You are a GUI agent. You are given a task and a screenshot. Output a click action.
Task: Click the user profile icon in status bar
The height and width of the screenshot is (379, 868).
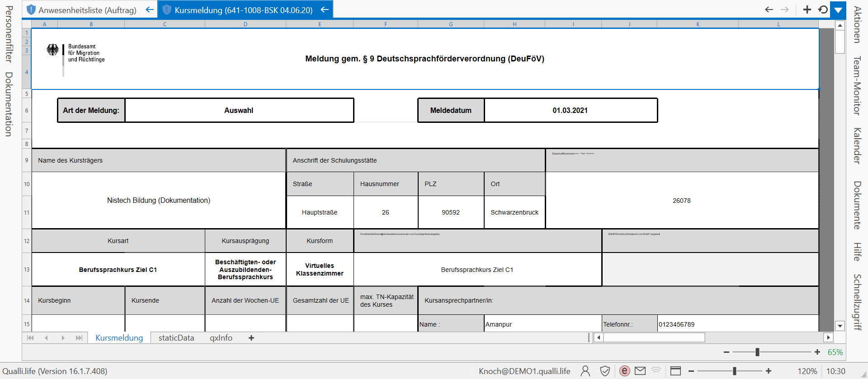(585, 371)
